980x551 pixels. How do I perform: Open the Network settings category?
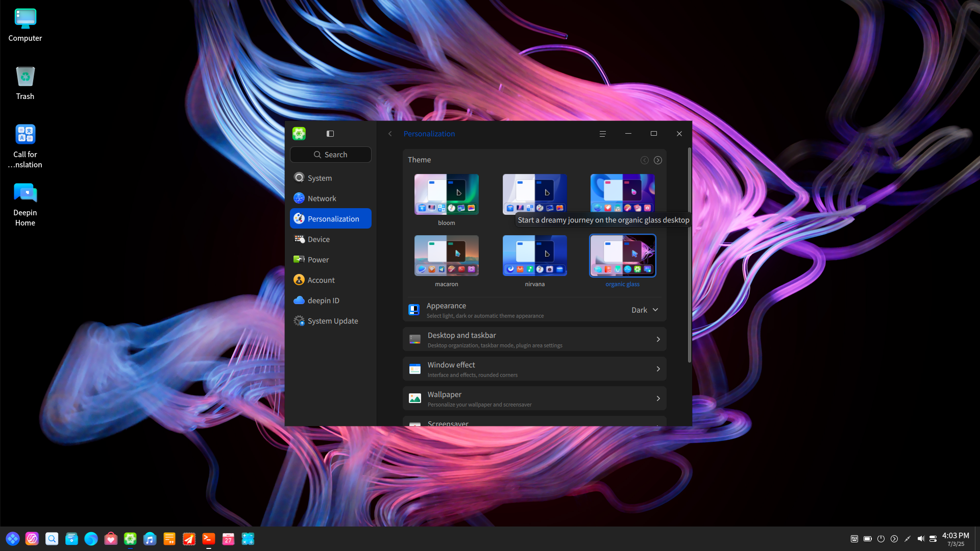(331, 198)
